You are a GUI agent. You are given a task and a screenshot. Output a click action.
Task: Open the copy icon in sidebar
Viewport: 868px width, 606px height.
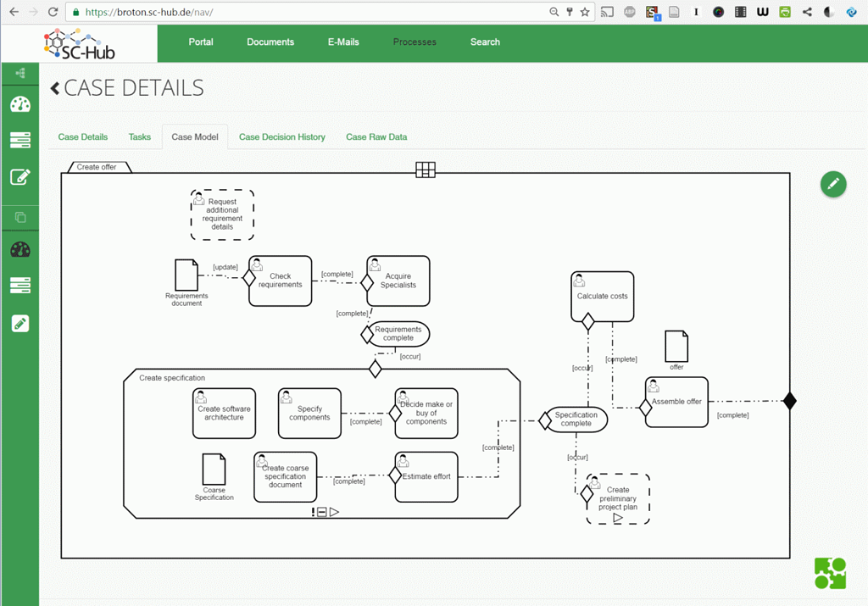(20, 217)
